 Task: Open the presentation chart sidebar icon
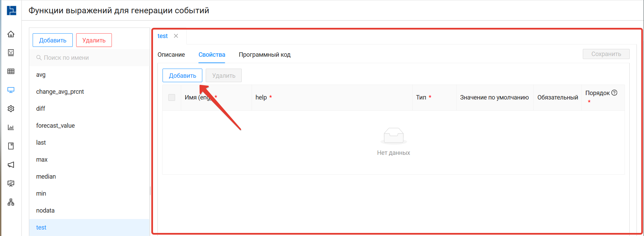[x=11, y=183]
